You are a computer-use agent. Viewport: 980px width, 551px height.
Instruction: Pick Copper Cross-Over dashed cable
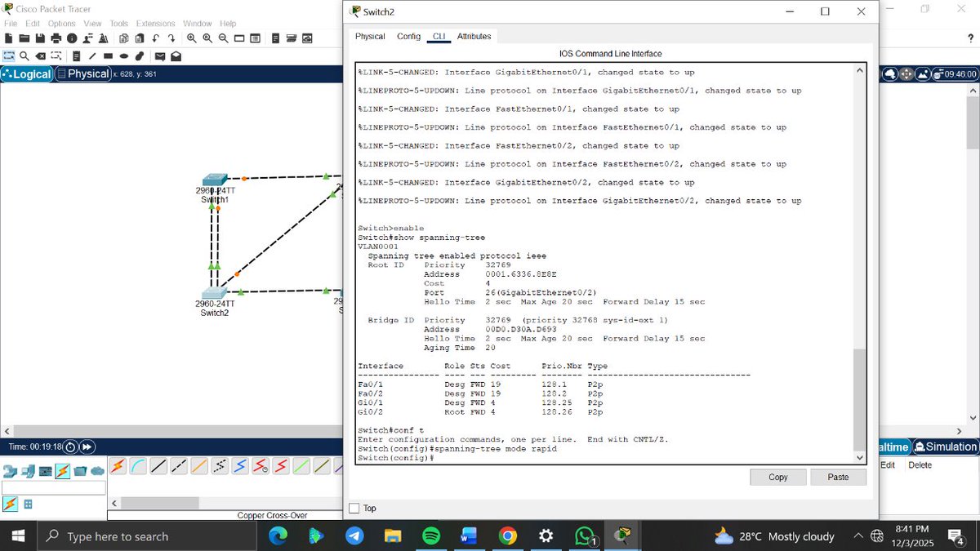pyautogui.click(x=179, y=466)
